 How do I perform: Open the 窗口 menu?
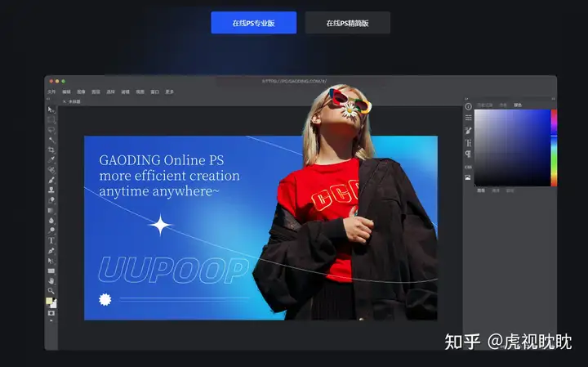click(155, 92)
